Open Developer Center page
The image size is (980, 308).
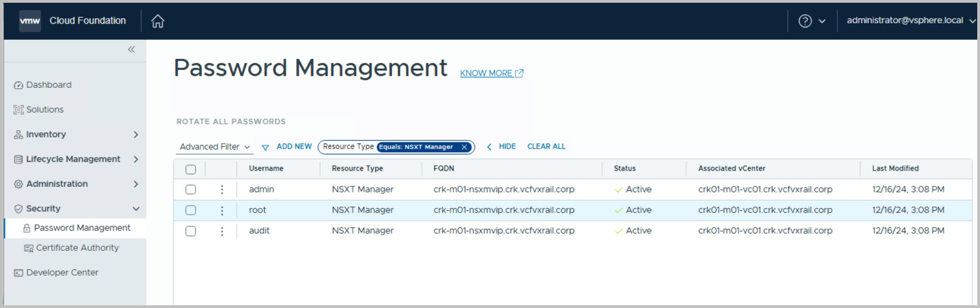coord(62,273)
